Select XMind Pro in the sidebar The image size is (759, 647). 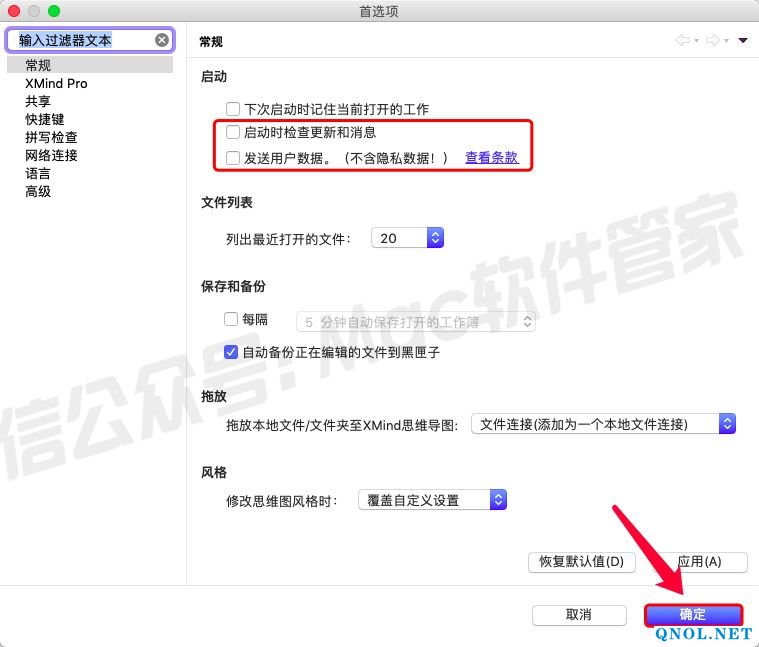(56, 83)
